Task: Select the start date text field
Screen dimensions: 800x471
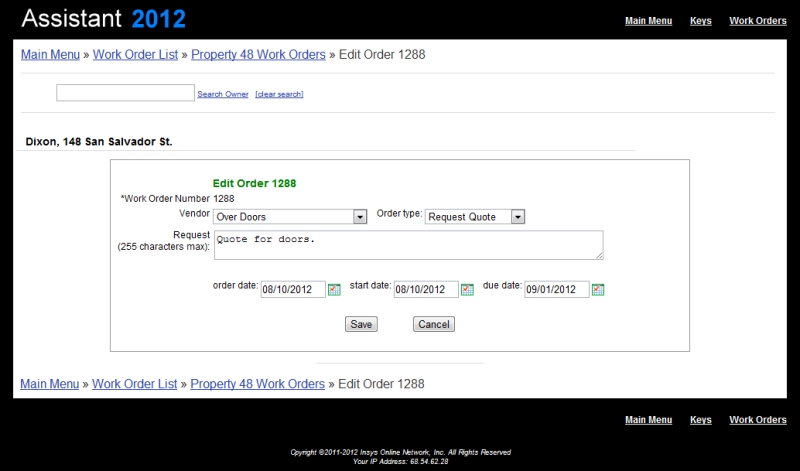Action: click(x=425, y=290)
